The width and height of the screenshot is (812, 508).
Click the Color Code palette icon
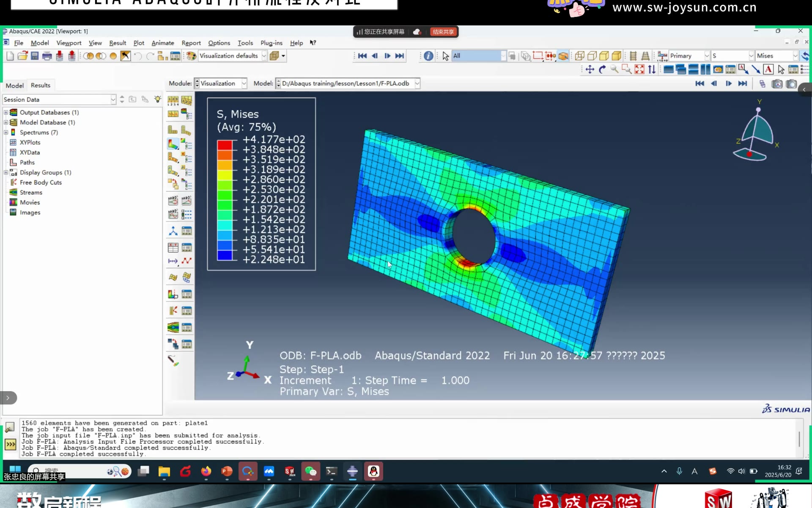tap(192, 56)
